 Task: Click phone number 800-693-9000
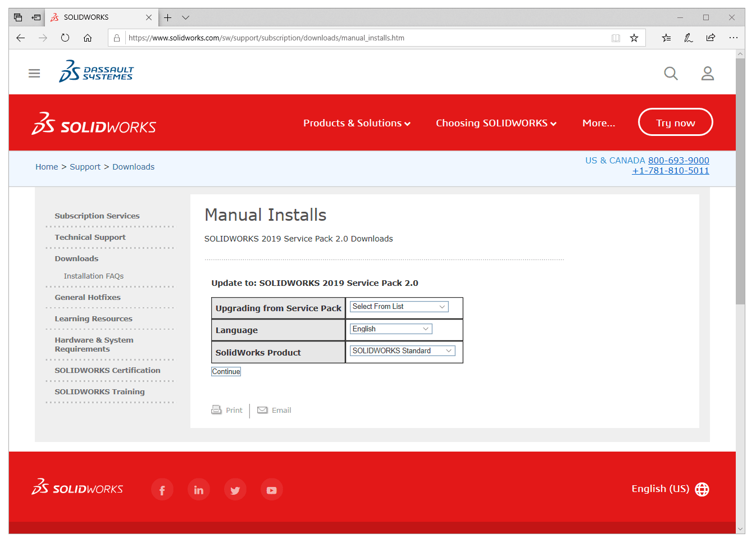click(678, 161)
